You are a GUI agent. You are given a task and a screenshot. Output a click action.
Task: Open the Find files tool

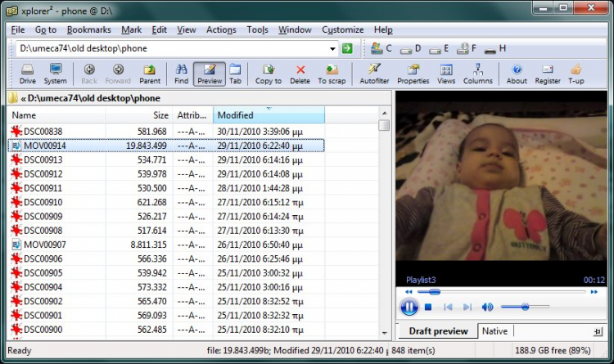click(181, 74)
